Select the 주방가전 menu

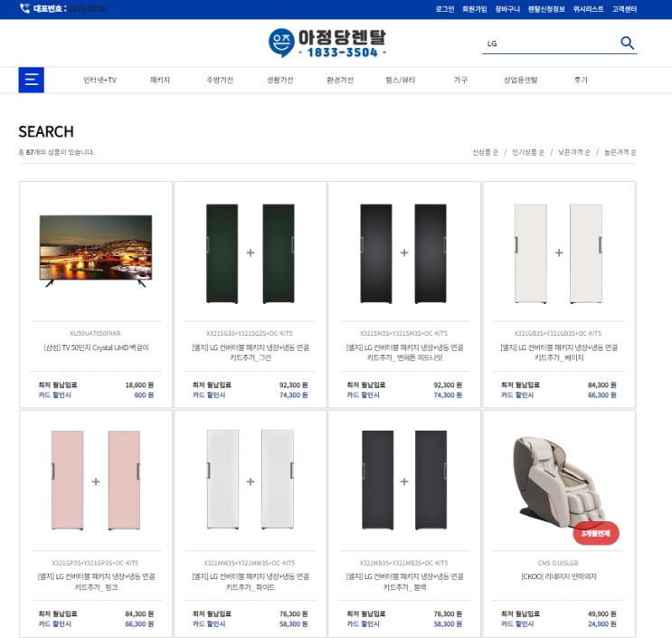click(220, 81)
